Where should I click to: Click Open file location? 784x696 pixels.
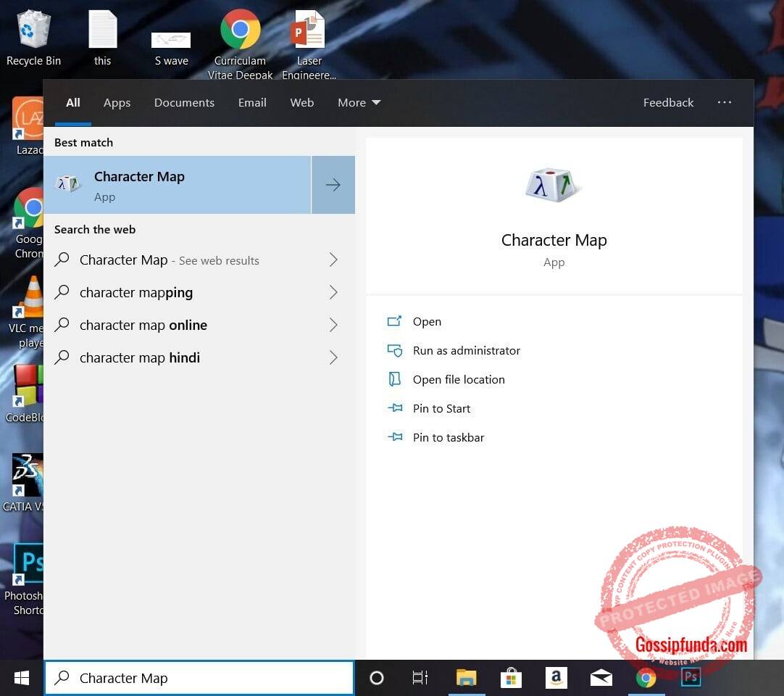[x=458, y=379]
